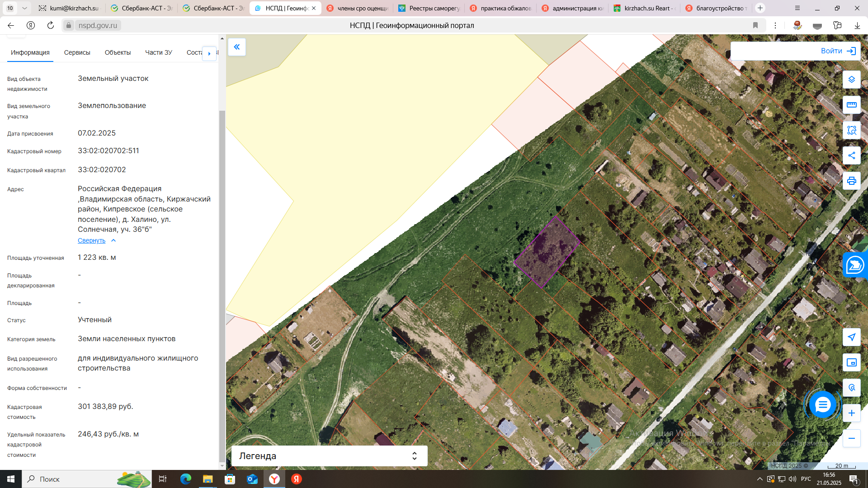Image resolution: width=868 pixels, height=488 pixels.
Task: Open the chat support bubble
Action: coord(822,405)
